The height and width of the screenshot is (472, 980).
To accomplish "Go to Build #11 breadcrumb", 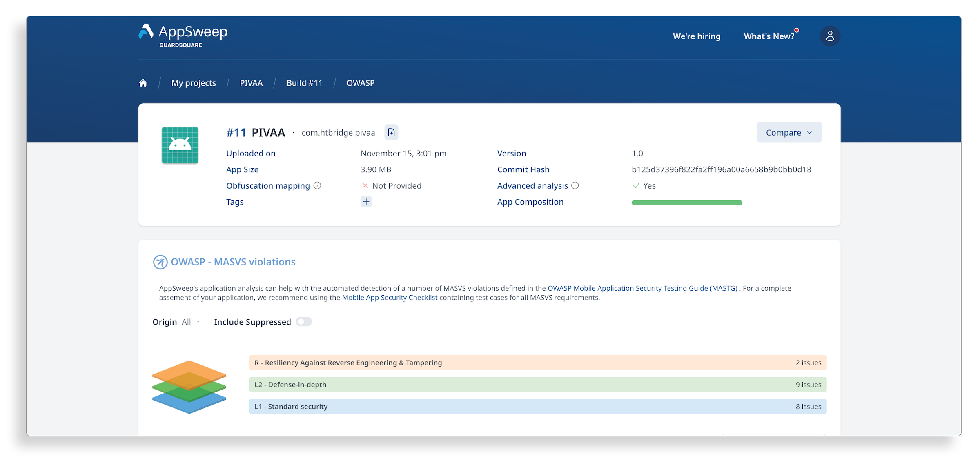I will 304,83.
